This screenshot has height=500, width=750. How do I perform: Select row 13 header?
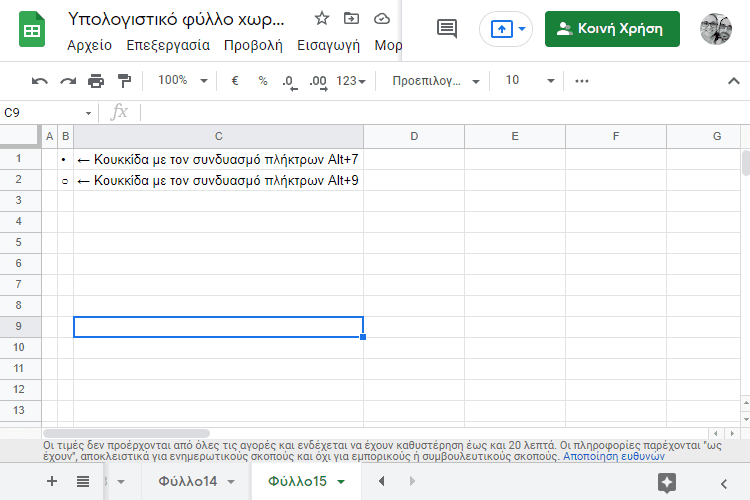20,411
